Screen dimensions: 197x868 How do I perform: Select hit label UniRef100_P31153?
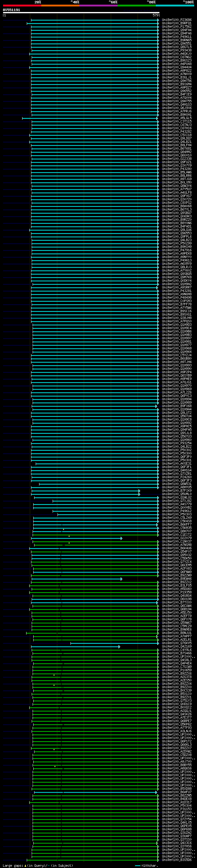pyautogui.click(x=176, y=809)
